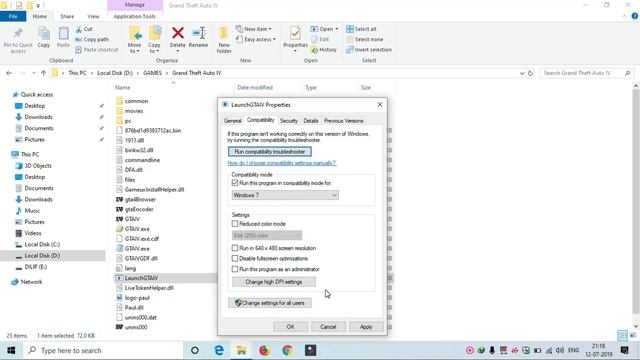Go up one folder level arrow
The width and height of the screenshot is (640, 360).
click(x=44, y=73)
